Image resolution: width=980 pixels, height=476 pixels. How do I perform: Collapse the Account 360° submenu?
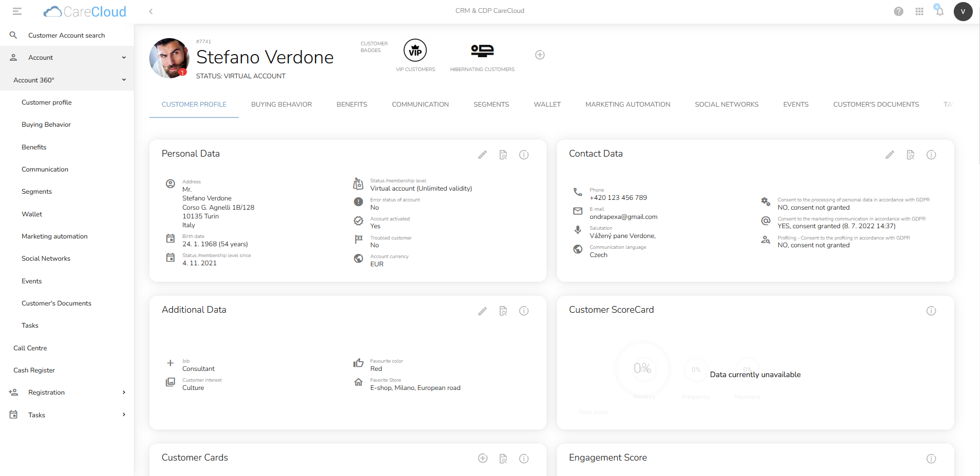point(124,80)
